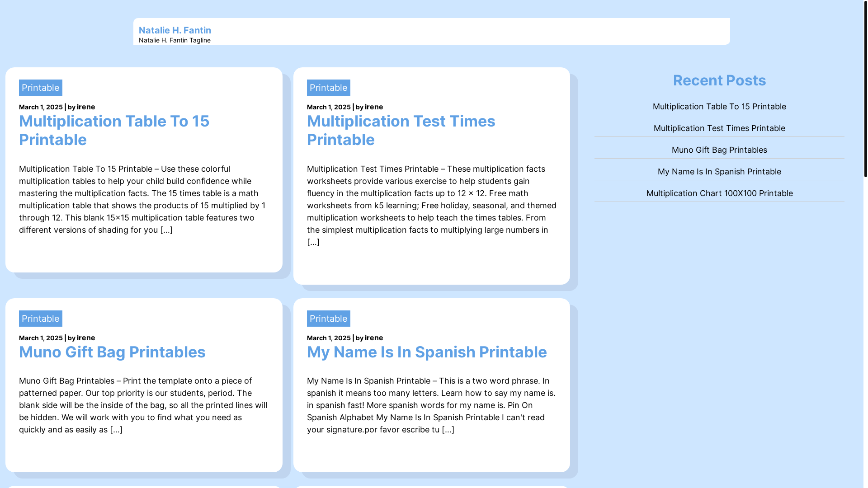
Task: Click the page vertical scrollbar thumb
Action: pos(865,89)
